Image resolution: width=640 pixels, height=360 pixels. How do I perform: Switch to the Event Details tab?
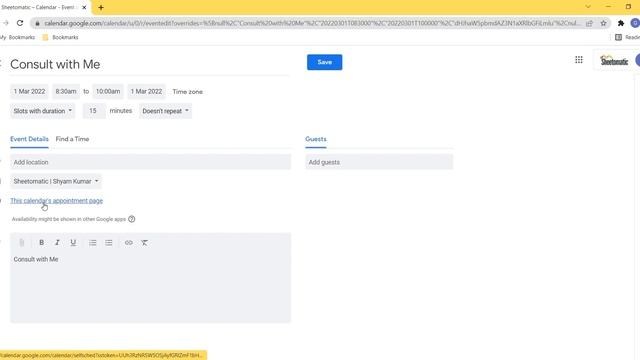[x=29, y=139]
